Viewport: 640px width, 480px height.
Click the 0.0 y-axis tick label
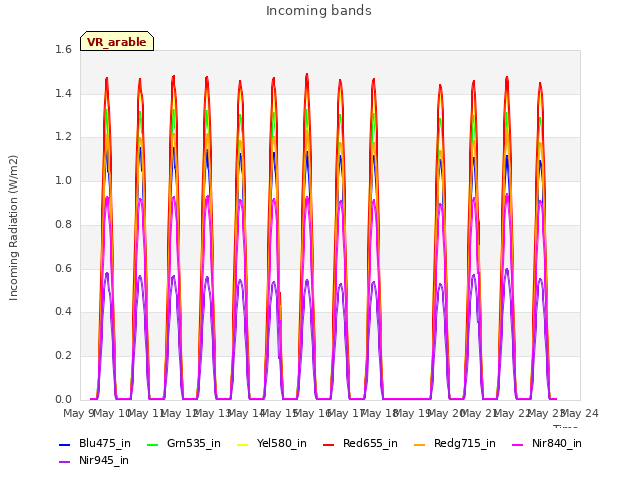click(63, 400)
